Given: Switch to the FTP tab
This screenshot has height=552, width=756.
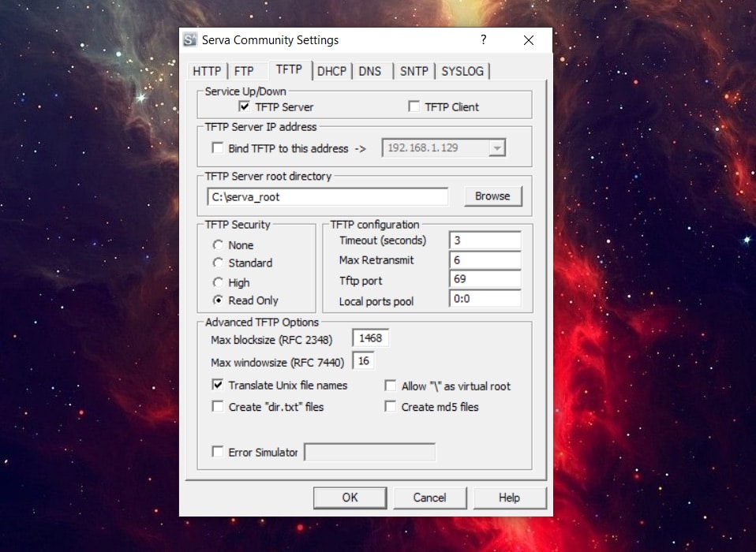Looking at the screenshot, I should click(x=244, y=71).
